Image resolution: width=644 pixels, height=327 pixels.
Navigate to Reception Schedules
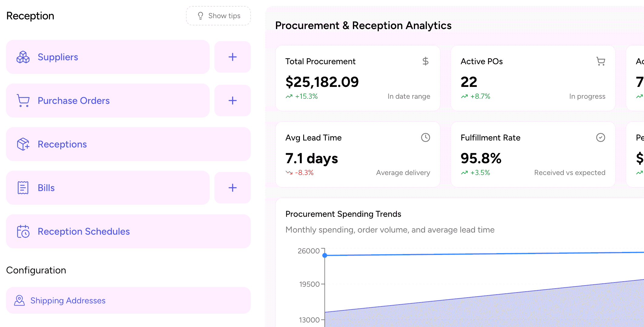coord(128,231)
